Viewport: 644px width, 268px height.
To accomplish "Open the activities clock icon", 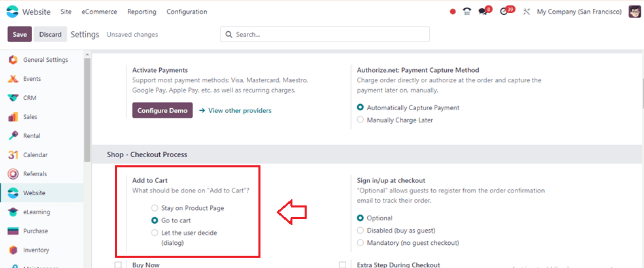I will [504, 12].
